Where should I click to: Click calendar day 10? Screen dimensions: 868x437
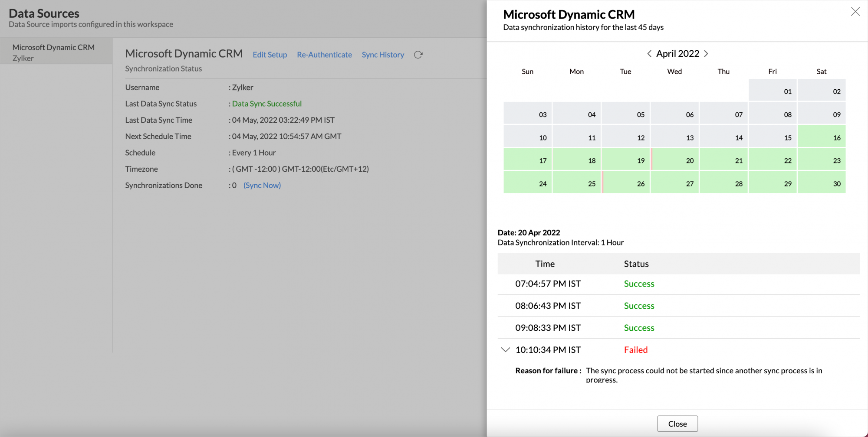(x=527, y=136)
